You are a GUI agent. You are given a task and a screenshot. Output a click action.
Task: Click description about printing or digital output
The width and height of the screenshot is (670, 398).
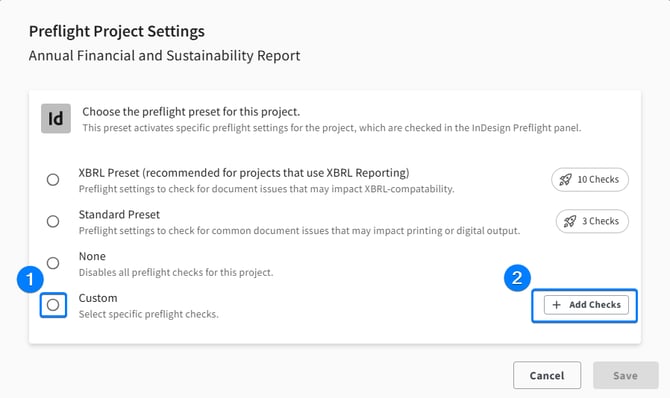300,231
